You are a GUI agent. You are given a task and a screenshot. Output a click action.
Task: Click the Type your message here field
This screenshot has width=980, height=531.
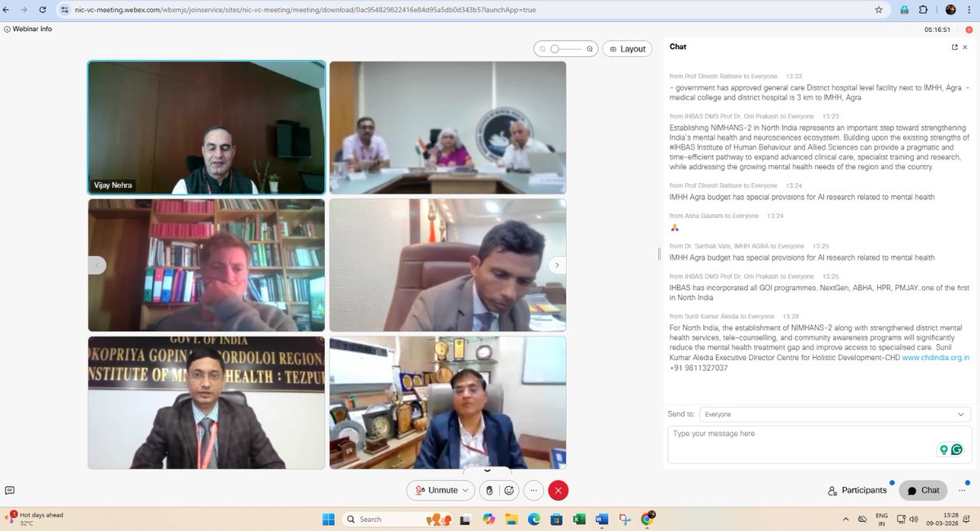pyautogui.click(x=817, y=444)
